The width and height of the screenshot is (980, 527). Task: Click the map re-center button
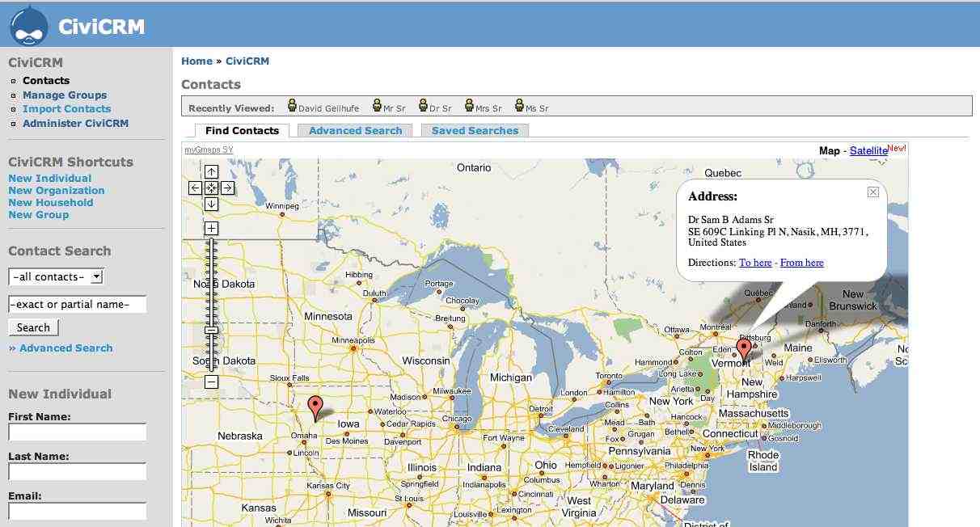(211, 188)
